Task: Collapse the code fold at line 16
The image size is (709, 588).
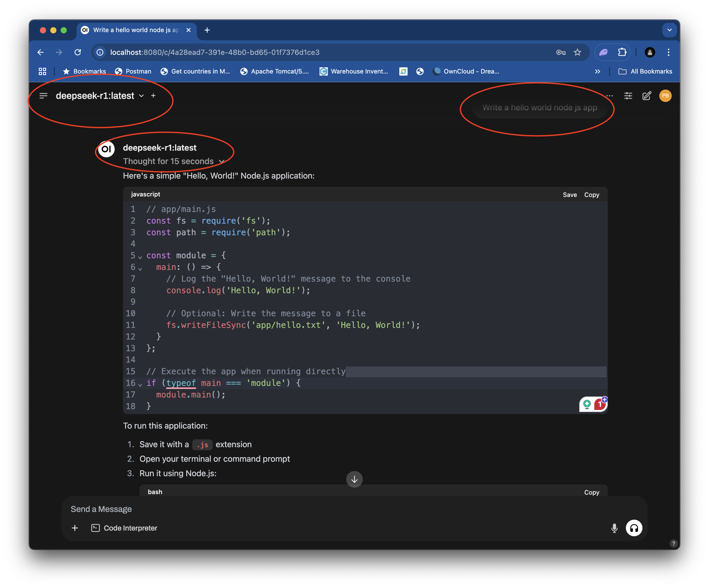Action: point(140,385)
